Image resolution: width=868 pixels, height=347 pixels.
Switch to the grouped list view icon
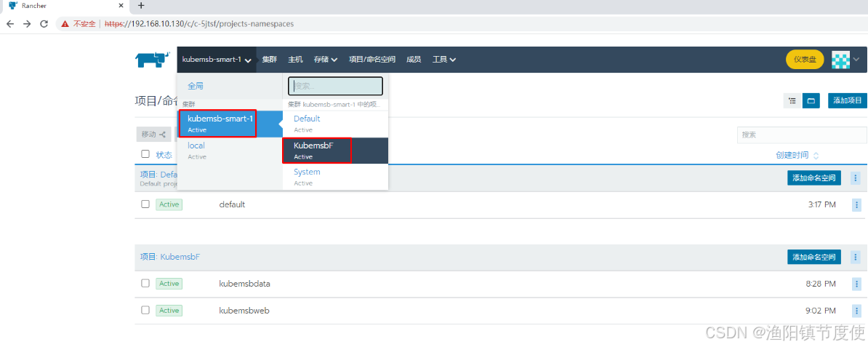pos(792,101)
